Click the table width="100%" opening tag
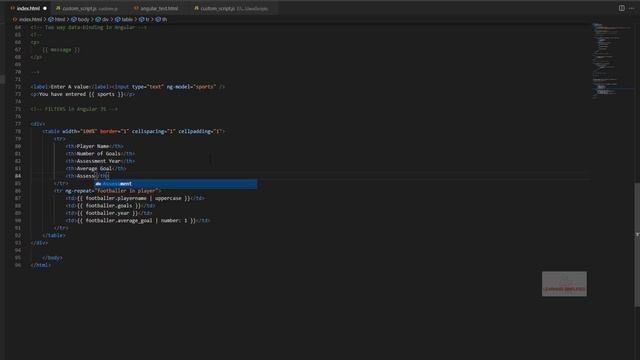 tap(133, 131)
